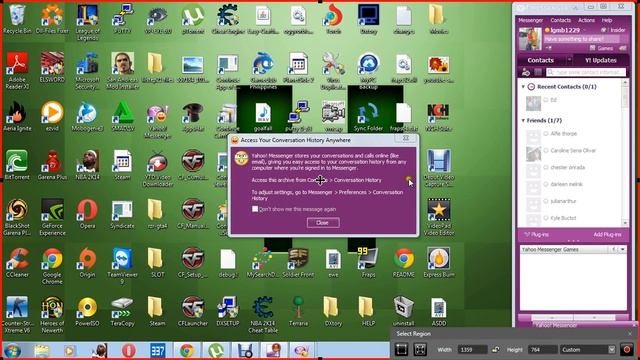
Task: Launch the Express Burn desktop icon
Action: [439, 262]
